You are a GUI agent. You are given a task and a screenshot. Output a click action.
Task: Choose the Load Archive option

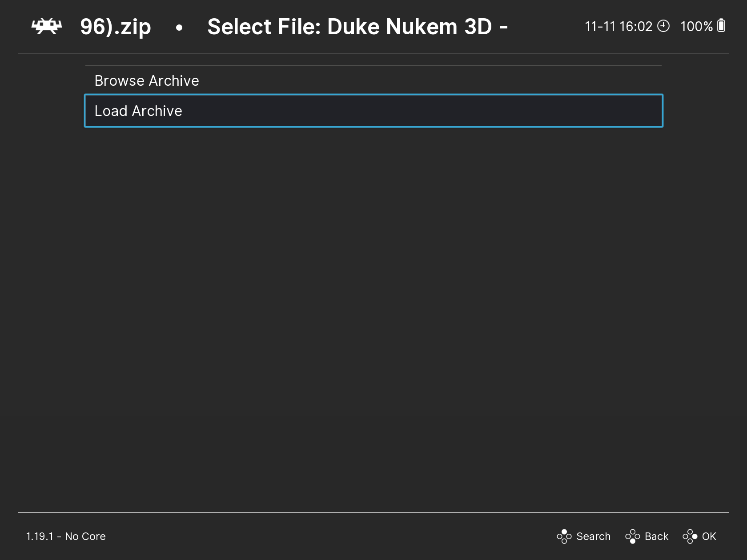pos(373,111)
